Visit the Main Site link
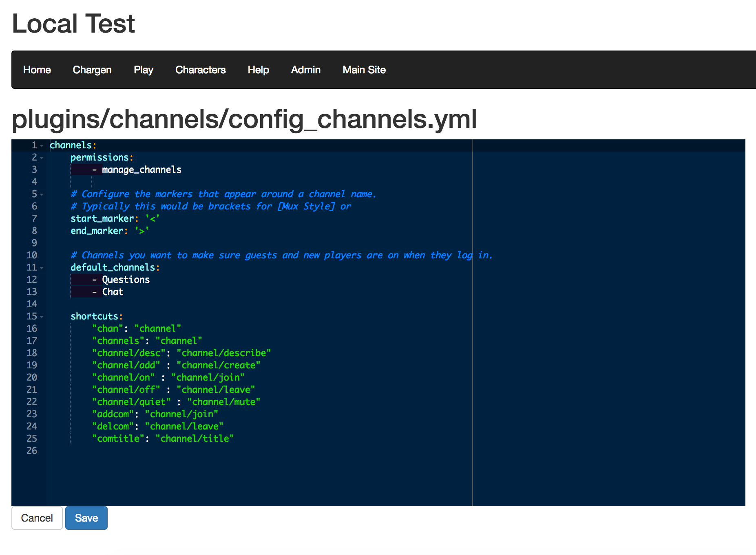This screenshot has height=555, width=756. tap(364, 70)
